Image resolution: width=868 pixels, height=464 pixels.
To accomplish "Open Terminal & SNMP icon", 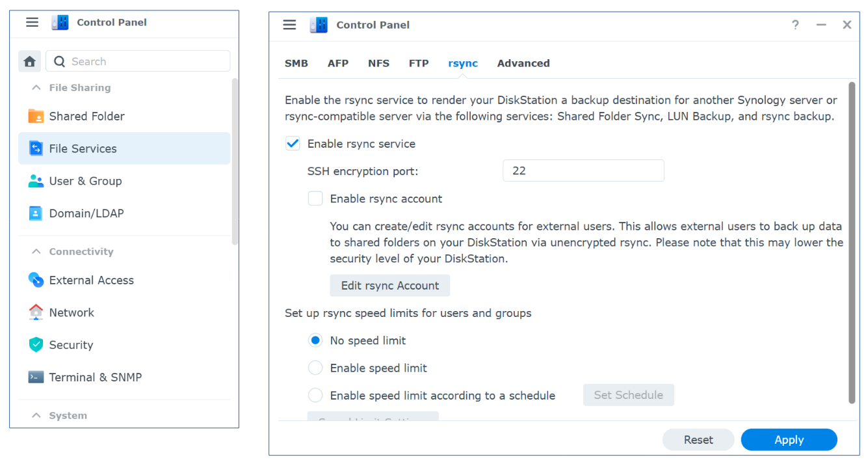I will click(36, 377).
